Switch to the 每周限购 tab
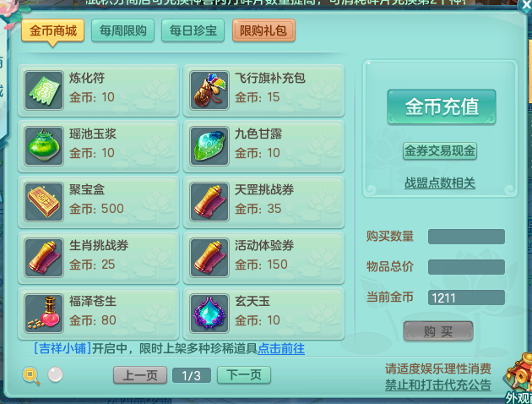532x404 pixels. click(122, 31)
